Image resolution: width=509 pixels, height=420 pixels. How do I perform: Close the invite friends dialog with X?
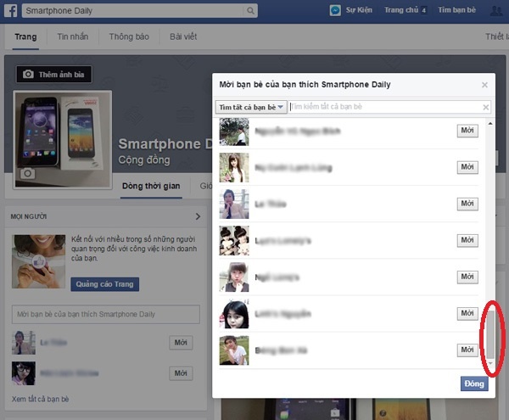tap(484, 85)
